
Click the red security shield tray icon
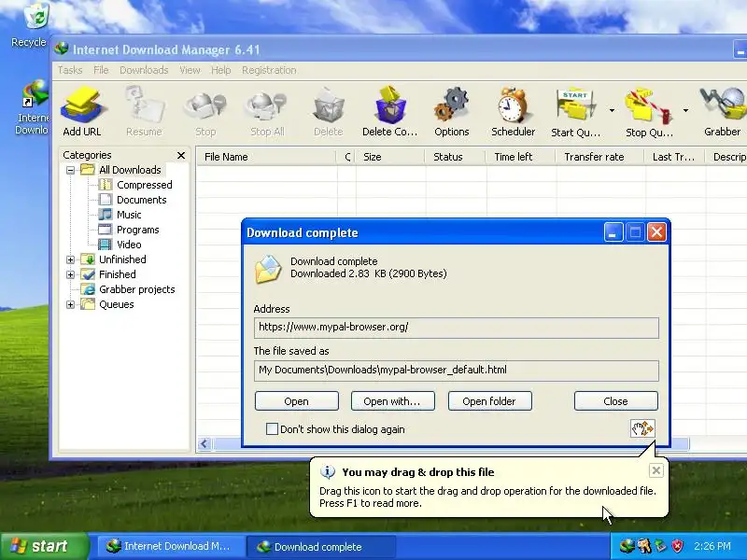678,546
